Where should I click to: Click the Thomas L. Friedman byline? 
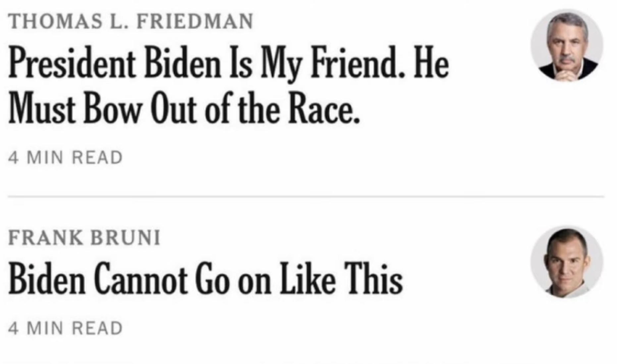coord(130,21)
